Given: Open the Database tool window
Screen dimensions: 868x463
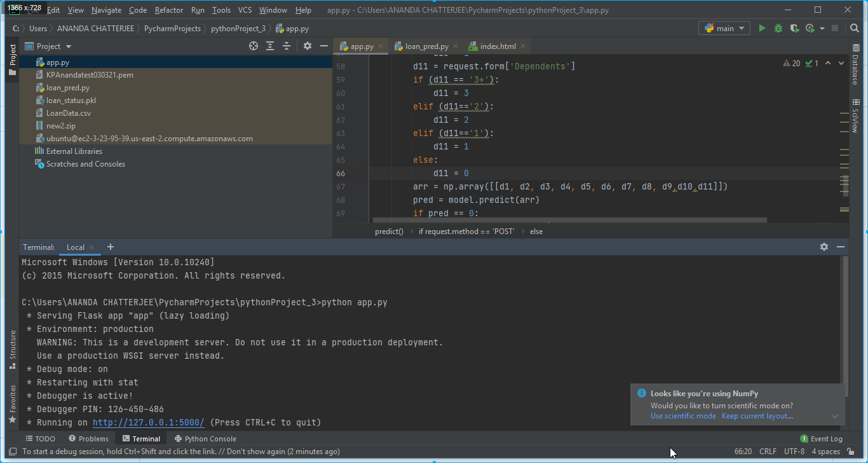Looking at the screenshot, I should pos(855,64).
